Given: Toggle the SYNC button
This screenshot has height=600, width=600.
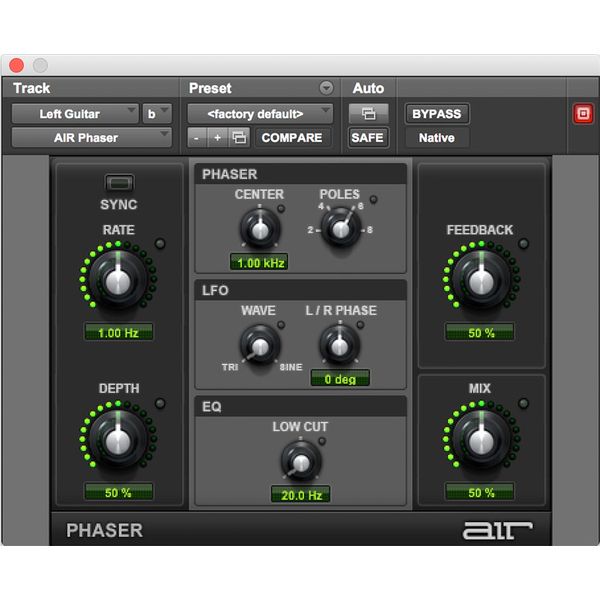Looking at the screenshot, I should (119, 183).
